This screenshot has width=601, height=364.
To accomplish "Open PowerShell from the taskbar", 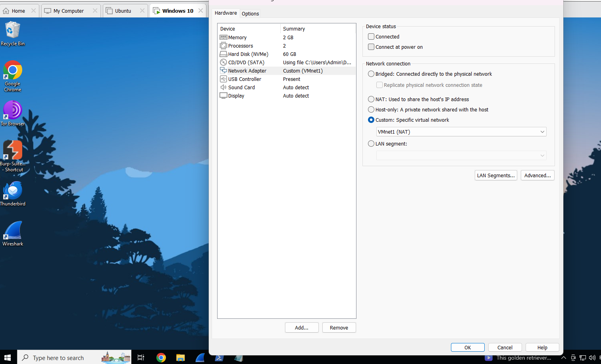I will point(219,357).
